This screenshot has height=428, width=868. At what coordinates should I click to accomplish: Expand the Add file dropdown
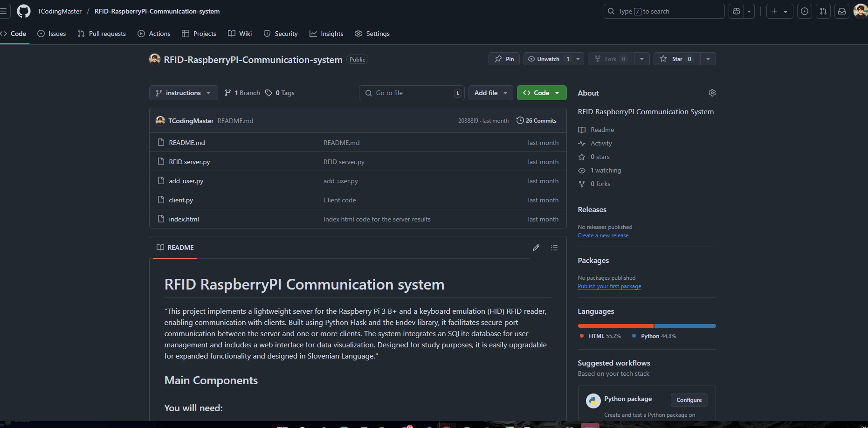pyautogui.click(x=490, y=93)
